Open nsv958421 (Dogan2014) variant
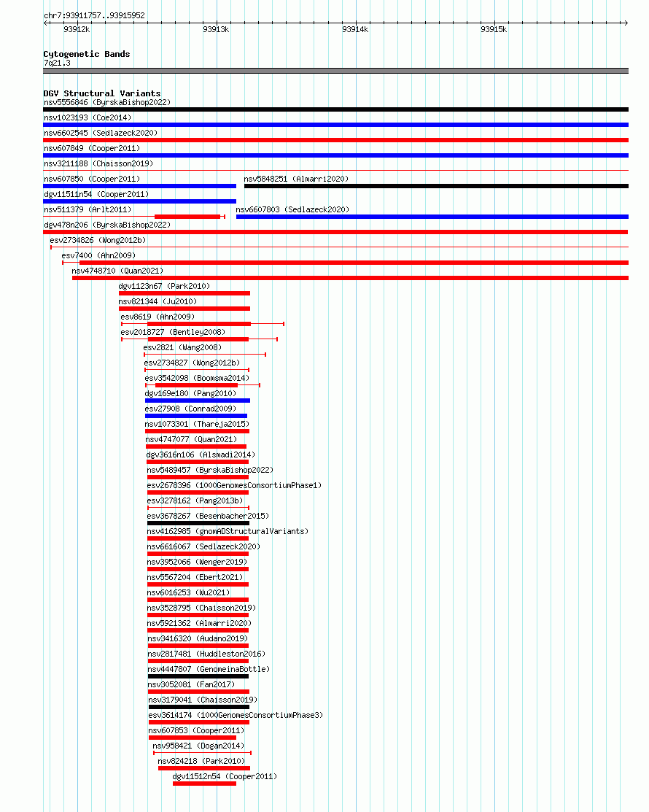Viewport: 649px width, 812px height. click(203, 753)
